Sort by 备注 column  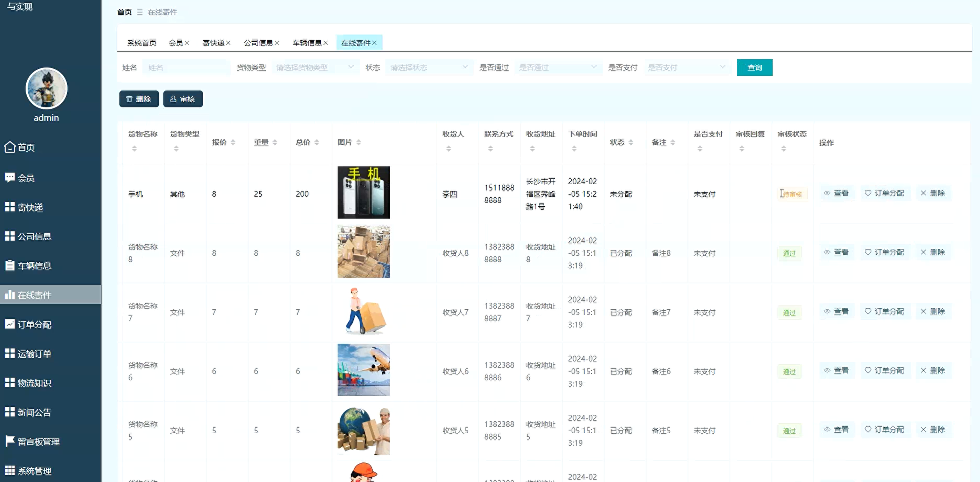[673, 142]
